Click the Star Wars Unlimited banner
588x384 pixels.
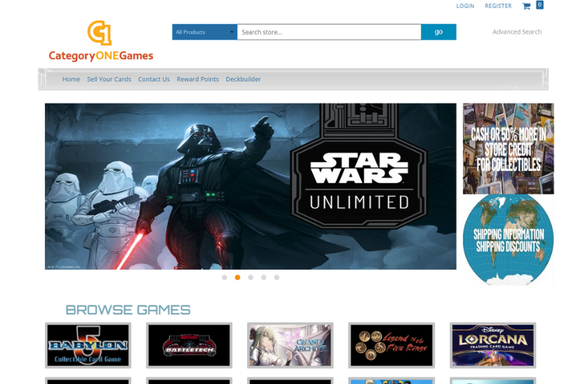pos(251,186)
